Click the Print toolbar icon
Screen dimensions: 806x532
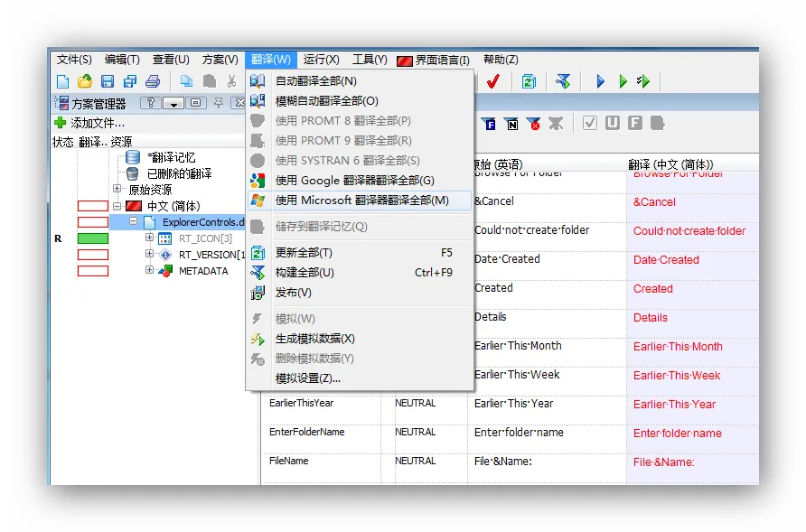point(153,81)
